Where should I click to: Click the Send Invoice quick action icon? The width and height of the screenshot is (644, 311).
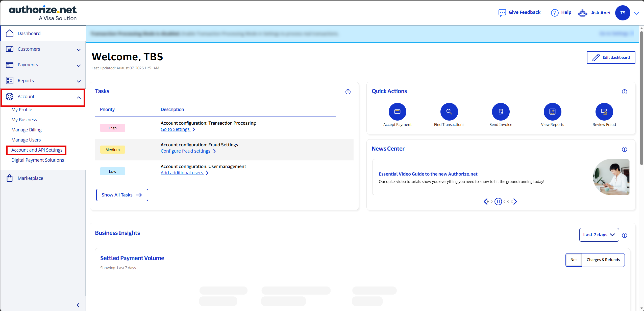[x=501, y=112]
